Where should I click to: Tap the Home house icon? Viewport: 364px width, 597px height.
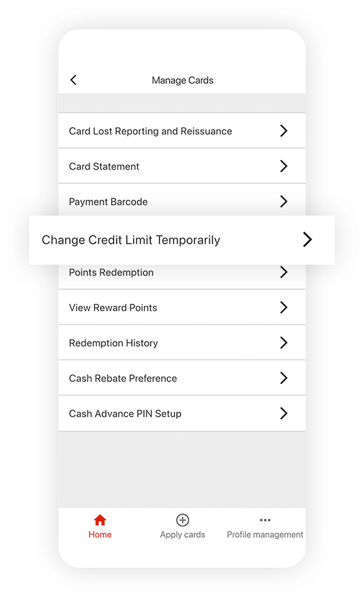click(100, 519)
